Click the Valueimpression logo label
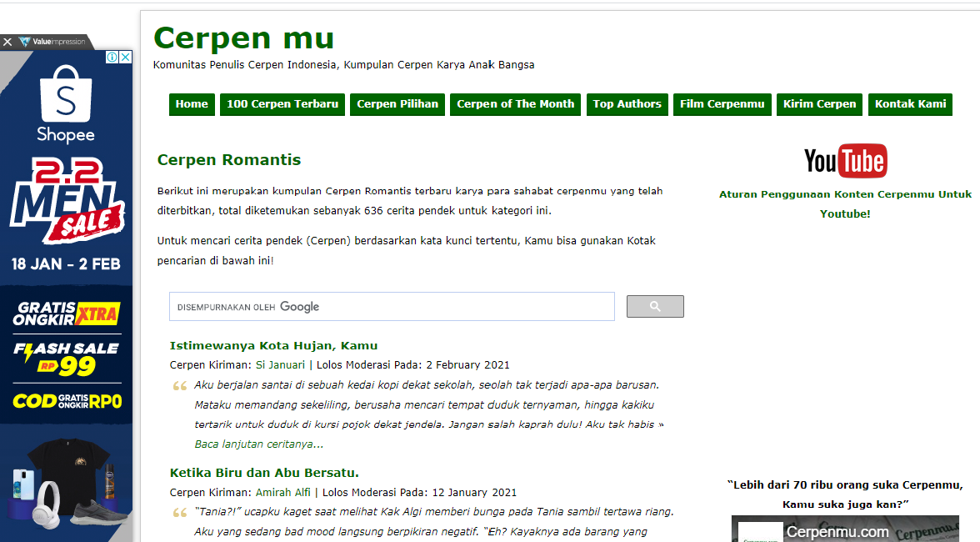This screenshot has width=980, height=542. 52,42
